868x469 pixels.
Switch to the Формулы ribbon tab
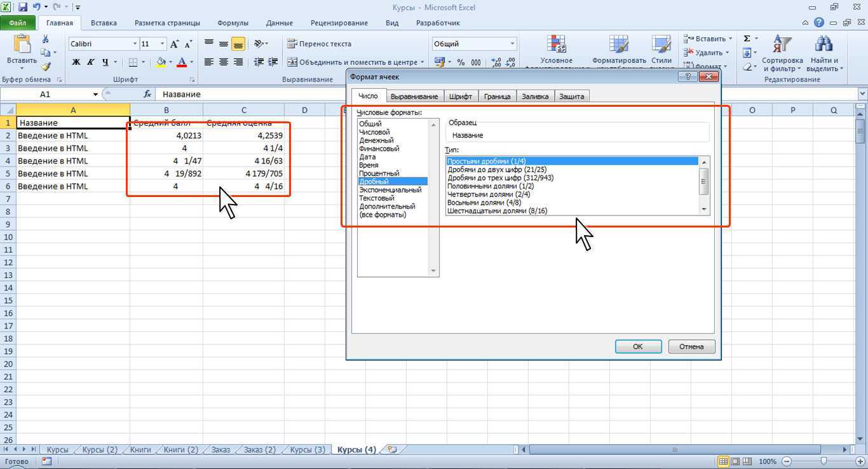pyautogui.click(x=233, y=23)
